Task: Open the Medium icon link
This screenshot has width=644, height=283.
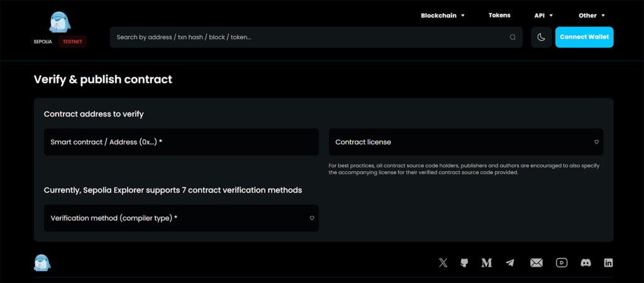Action: pos(486,263)
